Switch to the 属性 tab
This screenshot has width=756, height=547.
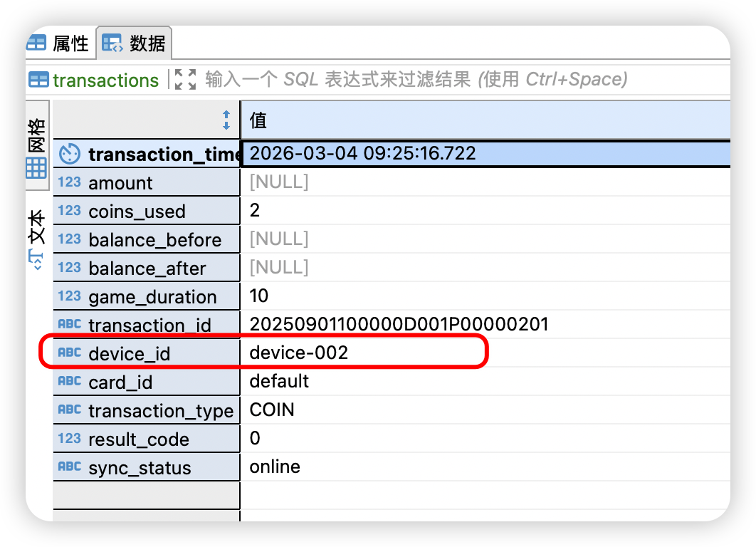coord(58,43)
